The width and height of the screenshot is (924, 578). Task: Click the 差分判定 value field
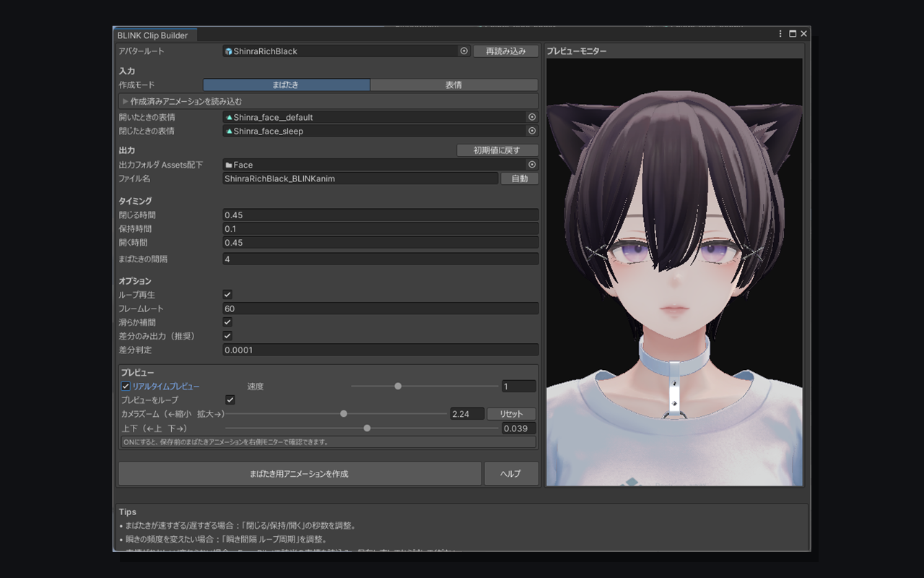click(380, 350)
